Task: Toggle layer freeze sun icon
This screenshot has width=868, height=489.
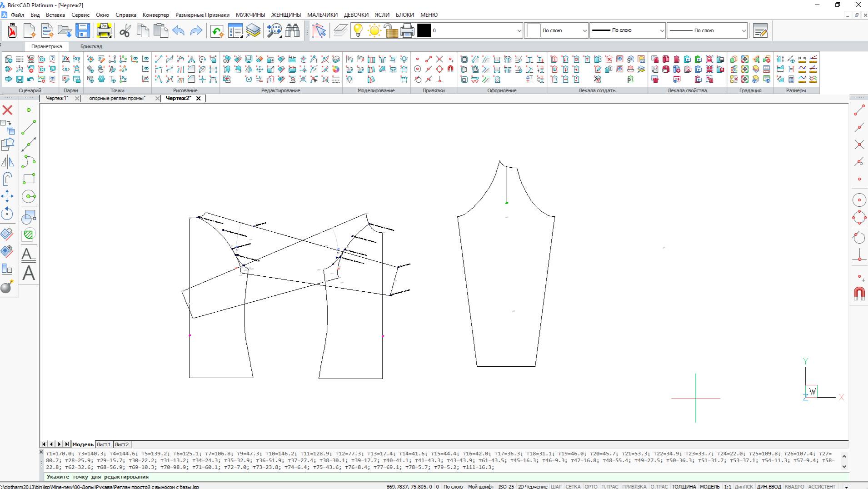Action: (x=374, y=30)
